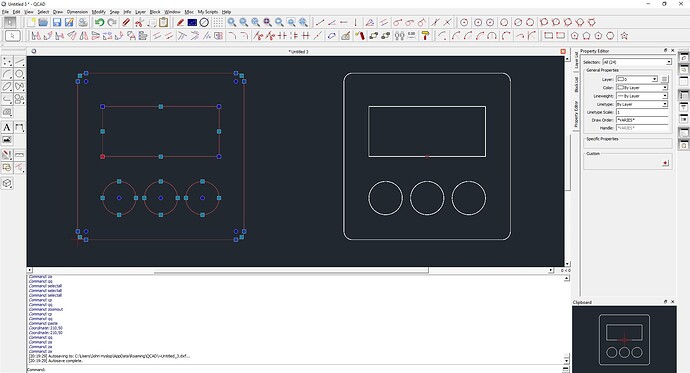Click the Linetype Scale input field

click(642, 112)
